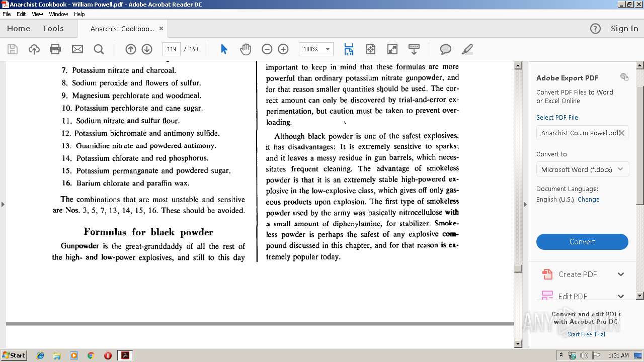The width and height of the screenshot is (644, 362).
Task: Expand the Create PDF section
Action: point(621,274)
